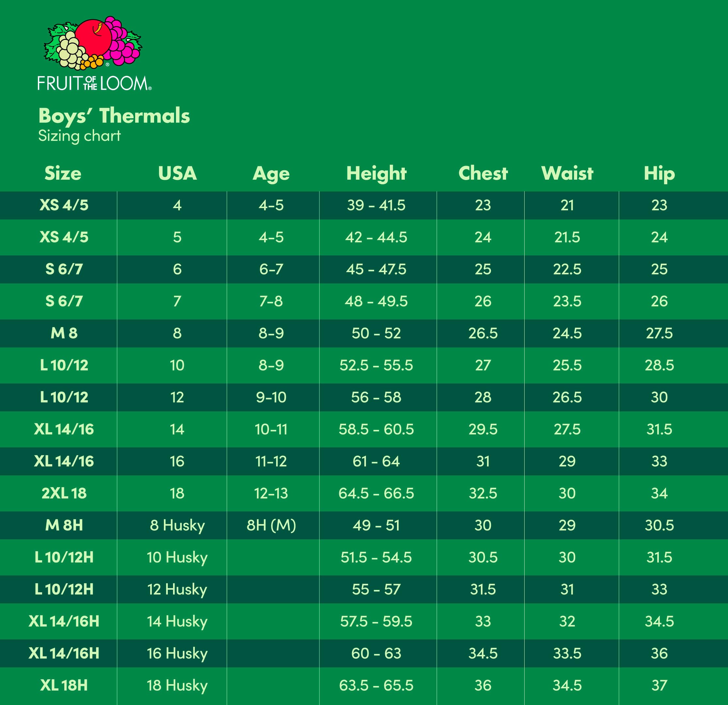Click the 12-13 age cell
728x705 pixels.
[271, 493]
